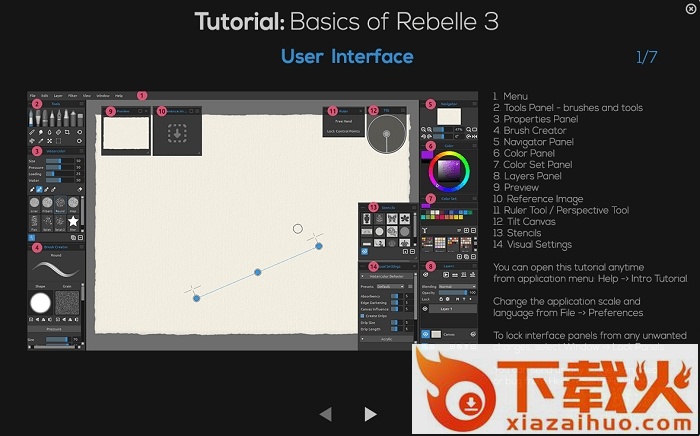Select the color picker pipette tool
Viewport: 700px width, 436px height.
coord(41,141)
